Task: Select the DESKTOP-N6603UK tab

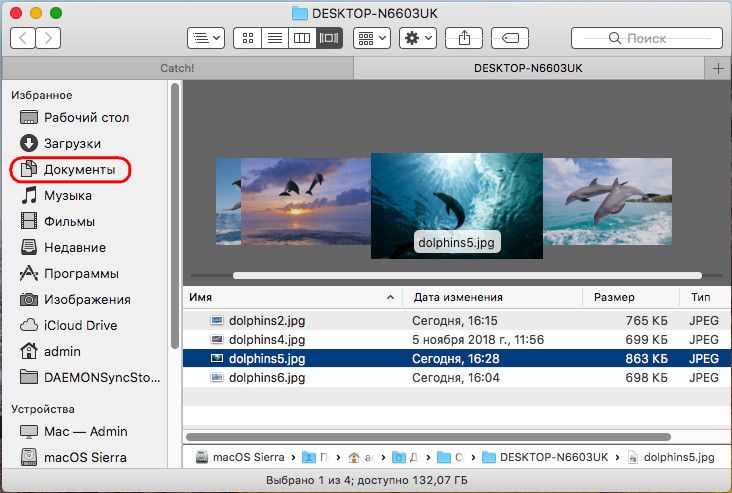Action: pos(530,67)
